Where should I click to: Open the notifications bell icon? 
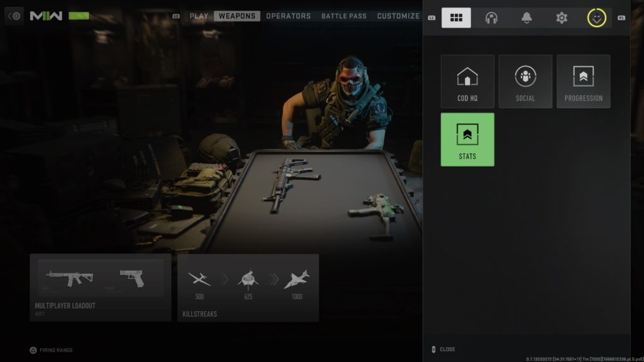526,18
